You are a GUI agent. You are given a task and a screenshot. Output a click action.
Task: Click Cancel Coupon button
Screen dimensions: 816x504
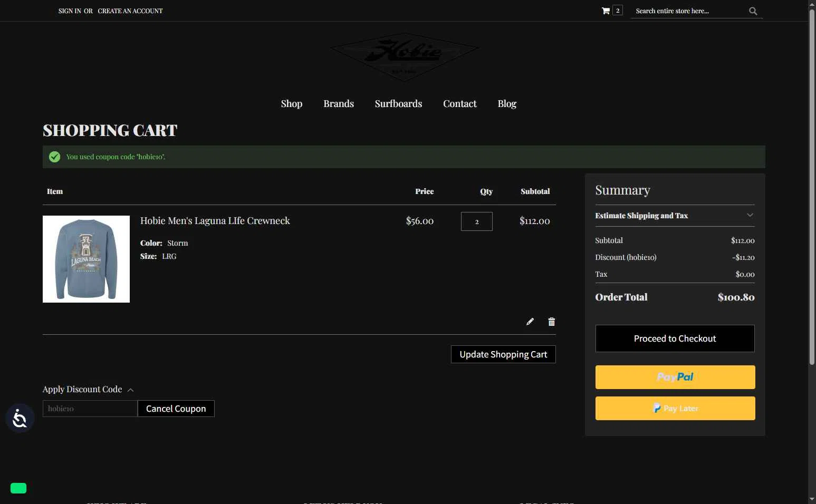(176, 409)
